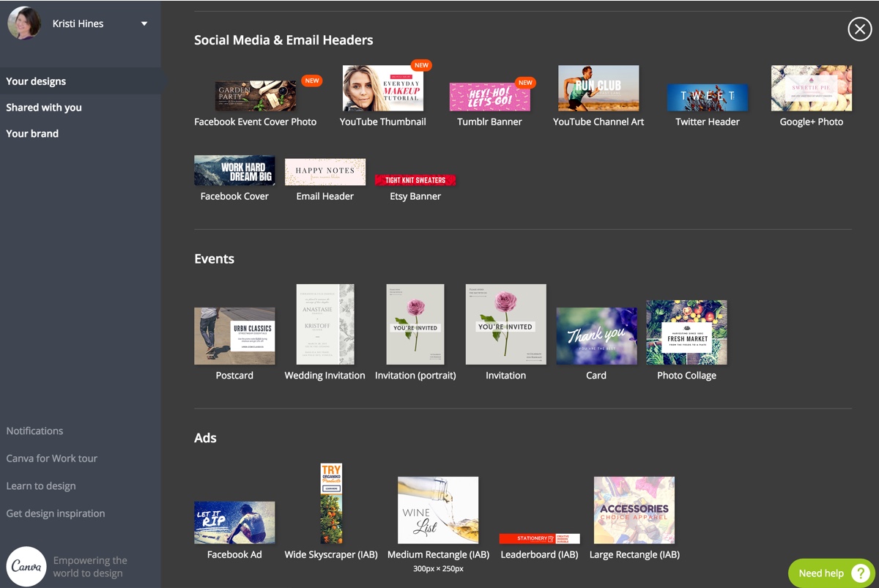Viewport: 879px width, 588px height.
Task: Create a new YouTube Thumbnail design
Action: click(383, 87)
